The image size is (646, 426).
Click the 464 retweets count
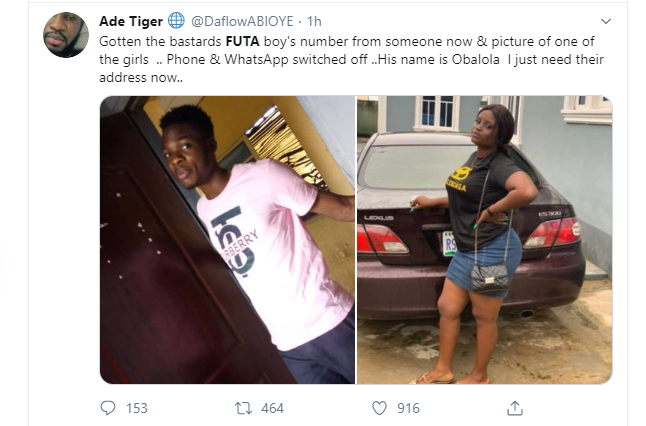pos(272,408)
